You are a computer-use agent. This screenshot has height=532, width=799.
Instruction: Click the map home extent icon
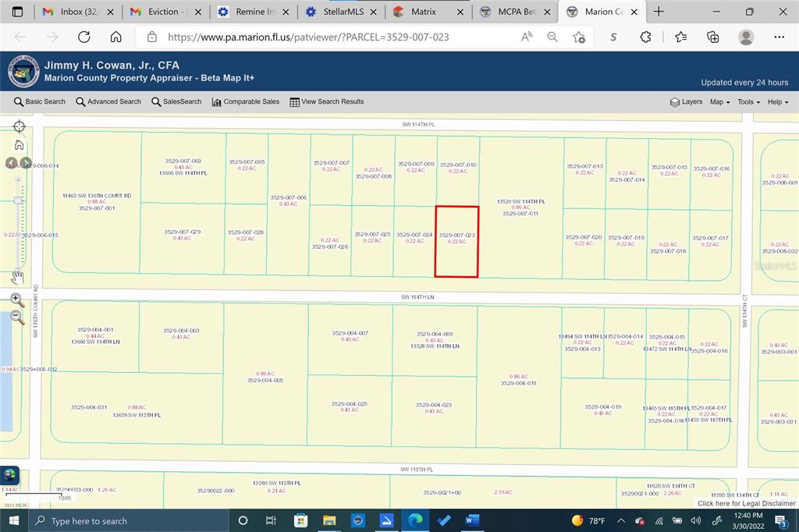coord(19,145)
